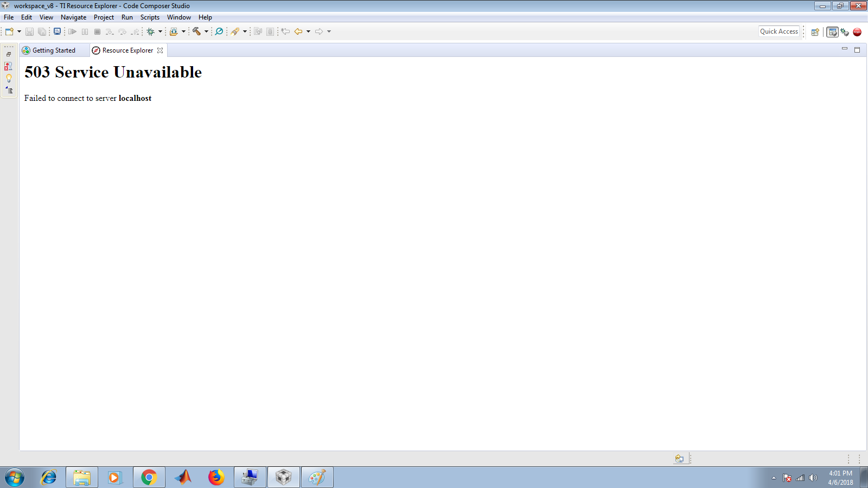
Task: Expand the Build hammer dropdown arrow
Action: (x=206, y=31)
